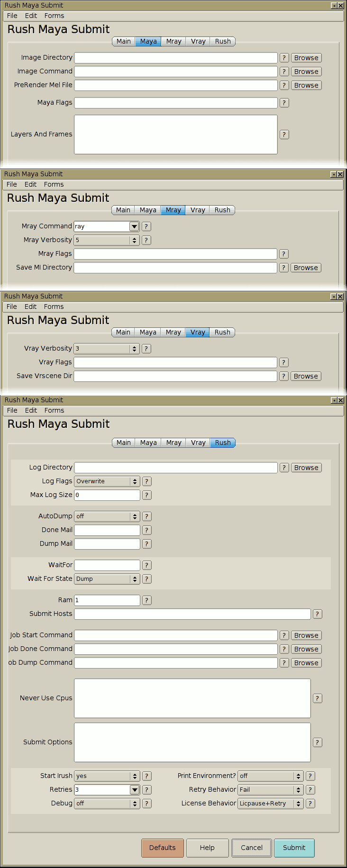
Task: Open help for Wait For State
Action: click(x=147, y=579)
